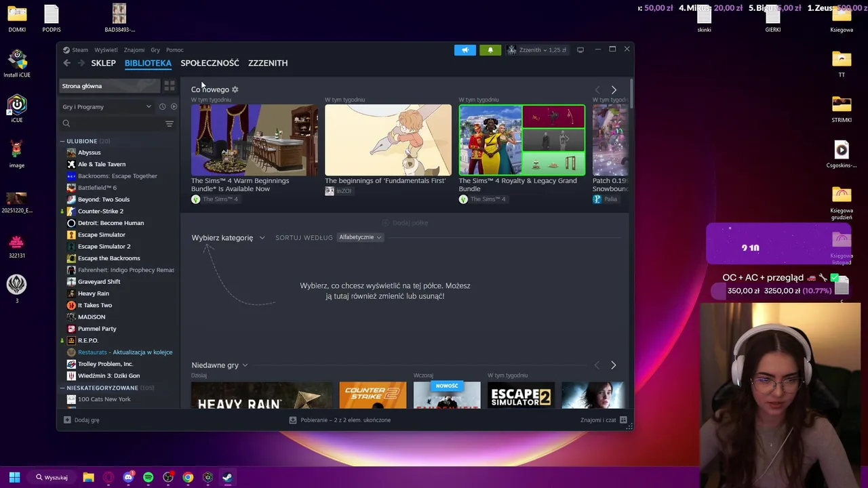Open the Fundamentals First news thumbnail
This screenshot has height=488, width=868.
[388, 140]
